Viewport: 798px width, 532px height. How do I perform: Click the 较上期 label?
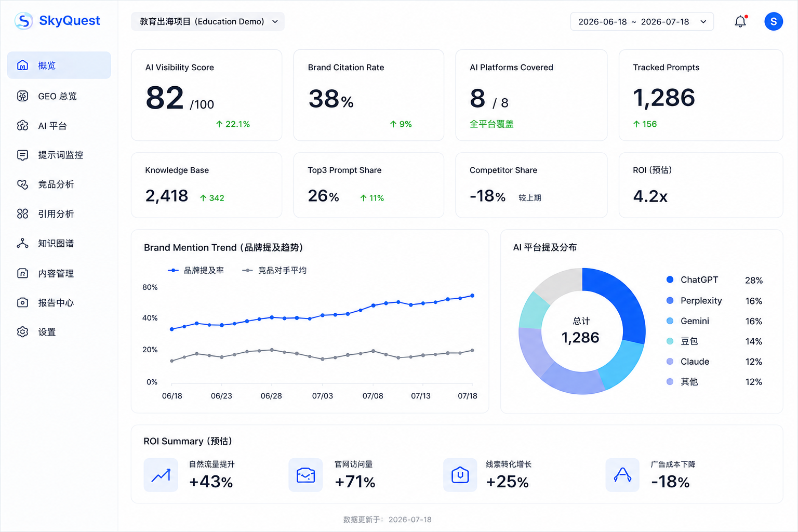tap(530, 198)
